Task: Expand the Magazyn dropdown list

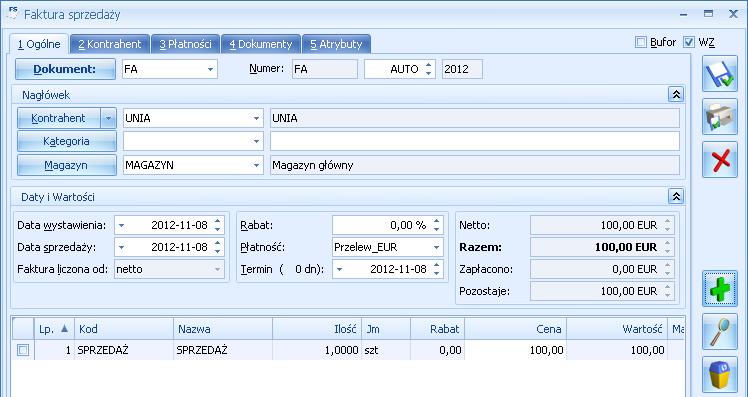Action: [x=256, y=165]
